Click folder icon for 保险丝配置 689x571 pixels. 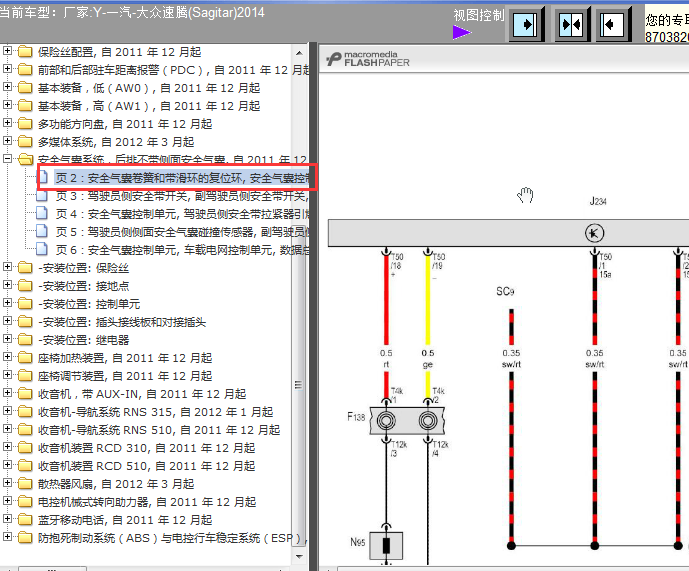pyautogui.click(x=25, y=52)
